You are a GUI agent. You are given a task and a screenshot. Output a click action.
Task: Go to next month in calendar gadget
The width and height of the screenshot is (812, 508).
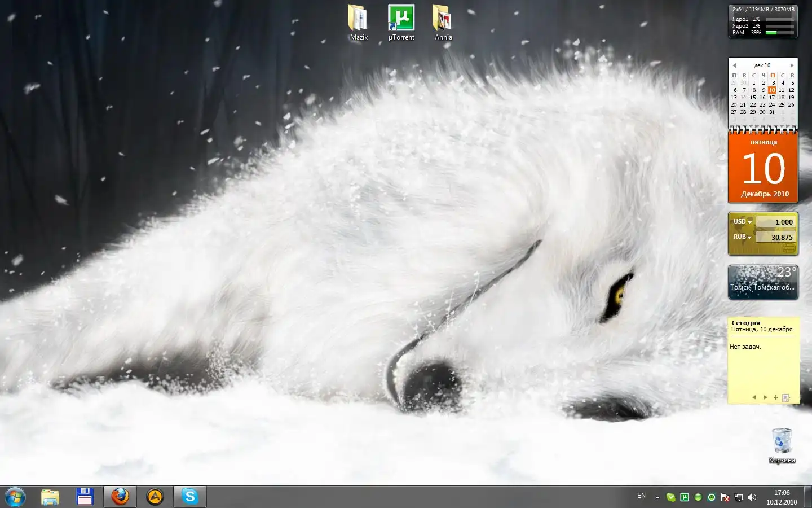point(792,65)
